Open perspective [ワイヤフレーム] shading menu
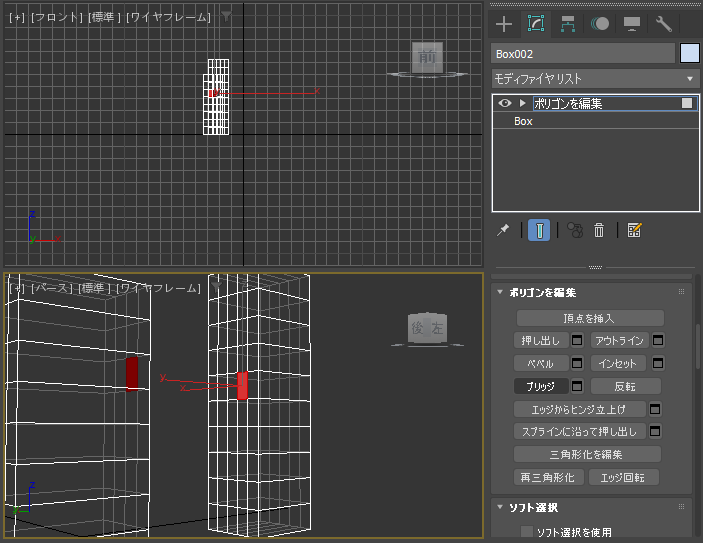The image size is (703, 543). click(158, 288)
